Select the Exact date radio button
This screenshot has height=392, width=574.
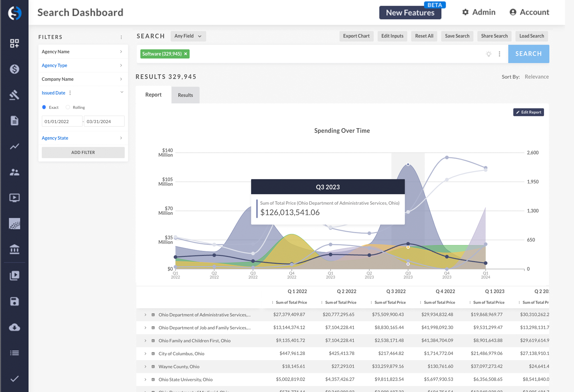tap(44, 107)
